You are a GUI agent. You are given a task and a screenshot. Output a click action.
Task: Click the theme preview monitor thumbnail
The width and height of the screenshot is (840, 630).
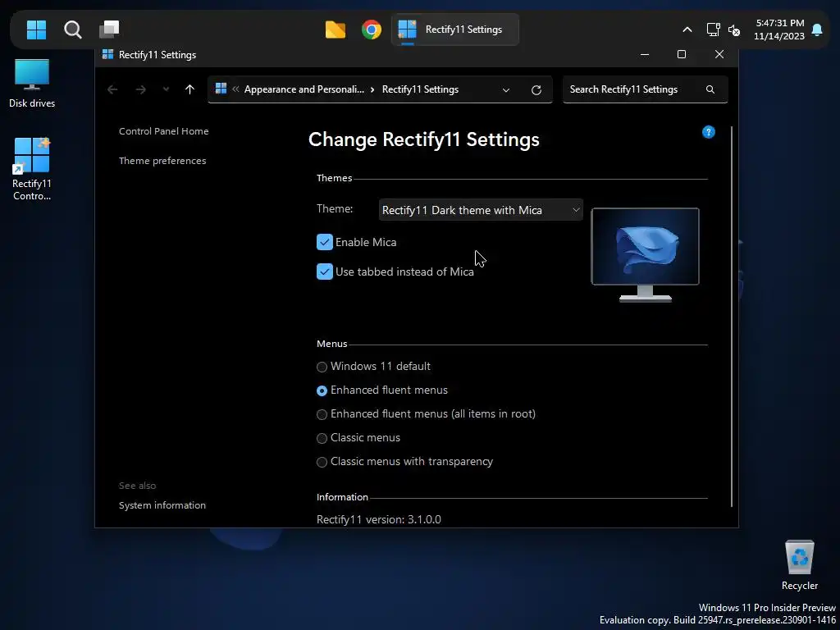(645, 255)
